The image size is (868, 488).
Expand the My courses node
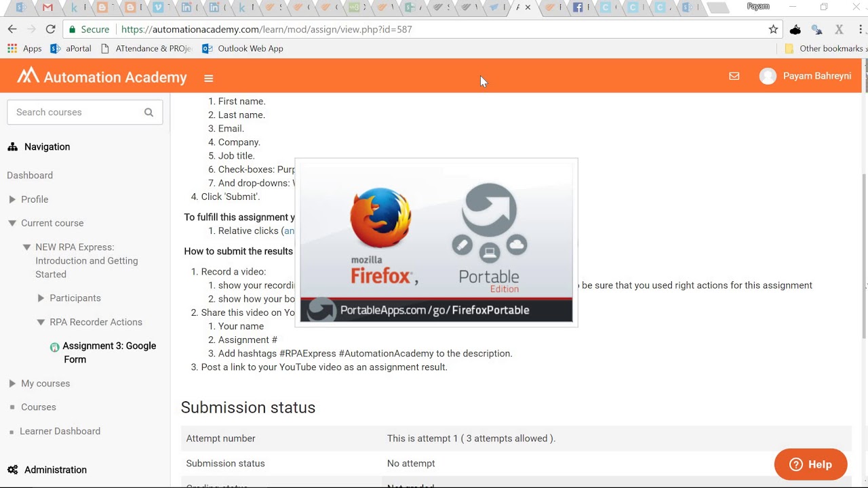click(x=12, y=383)
